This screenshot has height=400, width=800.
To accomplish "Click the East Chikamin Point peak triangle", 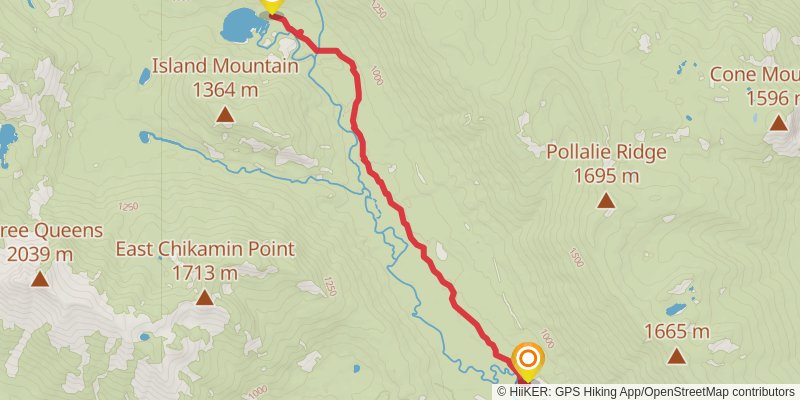I will coord(205,297).
